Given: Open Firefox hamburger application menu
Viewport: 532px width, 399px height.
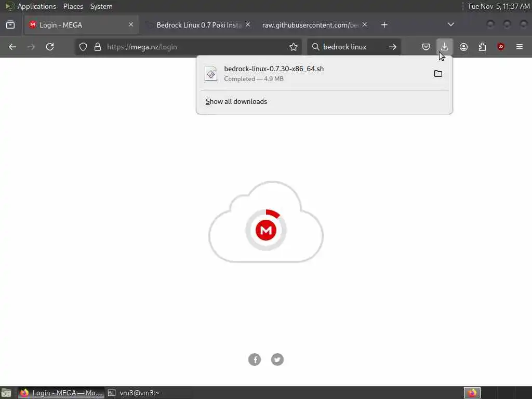Looking at the screenshot, I should tap(520, 47).
